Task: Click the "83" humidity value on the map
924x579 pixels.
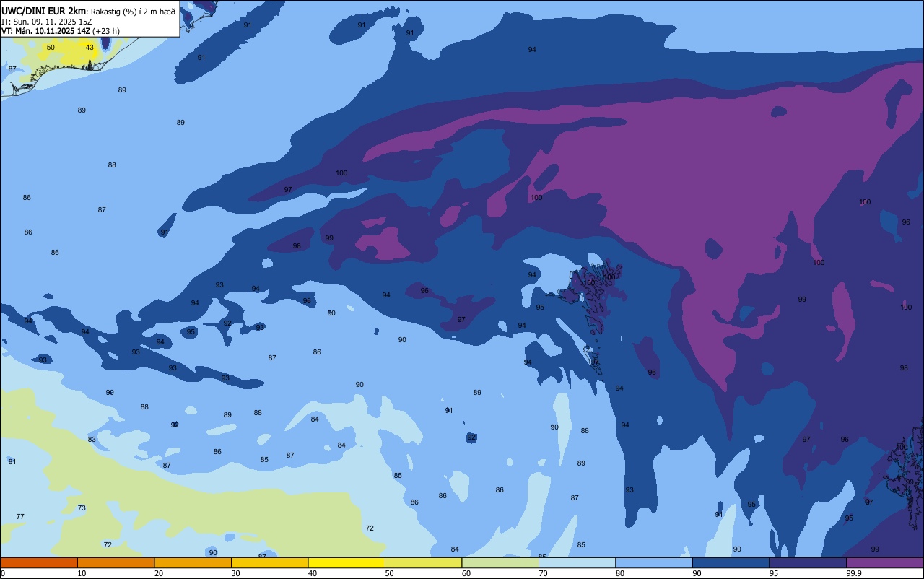Action: (x=92, y=440)
